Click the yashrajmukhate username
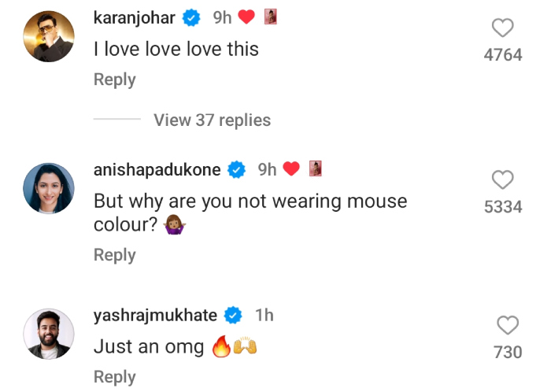This screenshot has width=551, height=392. point(155,316)
